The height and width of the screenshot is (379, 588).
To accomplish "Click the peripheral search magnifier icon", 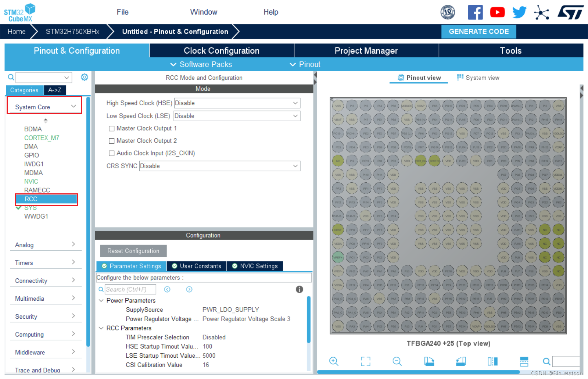I will pos(11,77).
